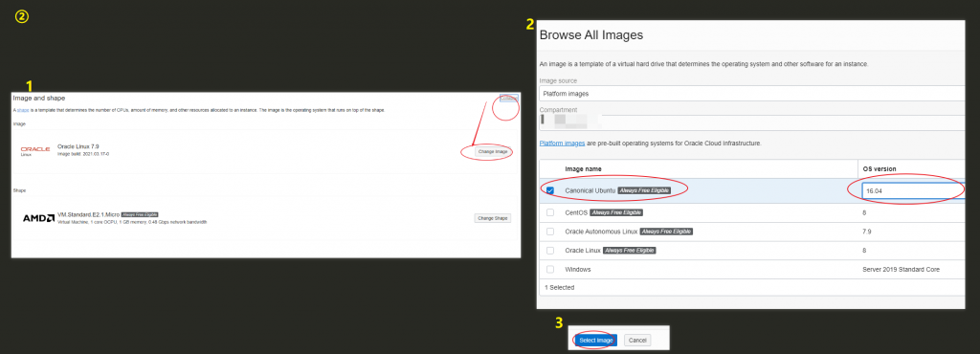This screenshot has height=354, width=980.
Task: Uncheck the Canonical Ubuntu checkbox
Action: point(550,190)
